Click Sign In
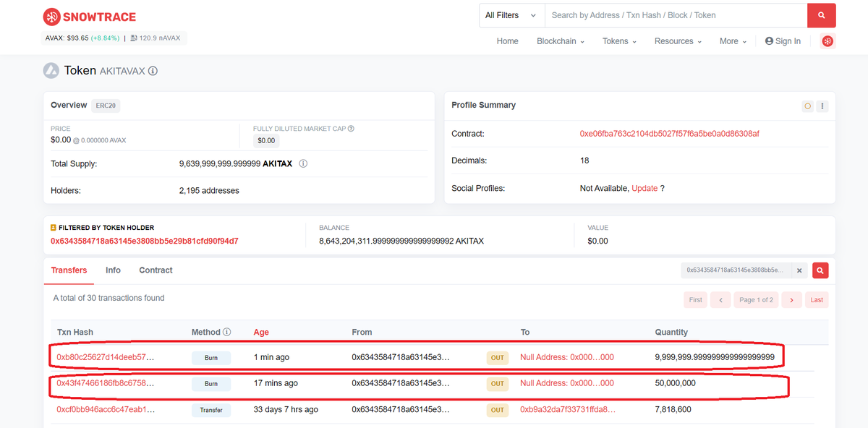Viewport: 868px width, 428px height. pyautogui.click(x=783, y=41)
